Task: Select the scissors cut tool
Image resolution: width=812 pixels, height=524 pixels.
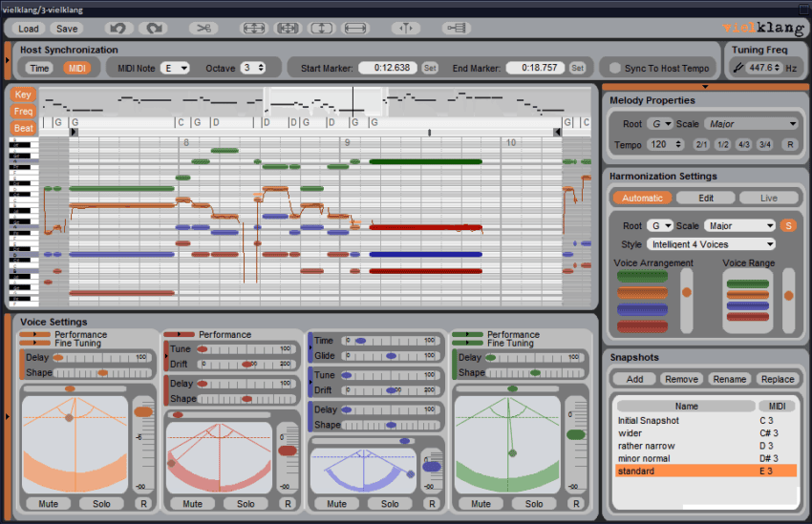Action: point(203,29)
